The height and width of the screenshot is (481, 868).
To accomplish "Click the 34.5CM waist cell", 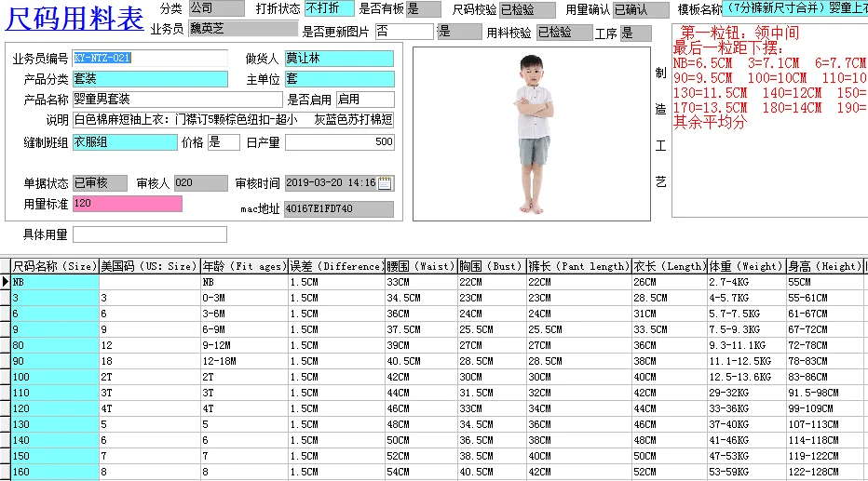I will (x=421, y=298).
